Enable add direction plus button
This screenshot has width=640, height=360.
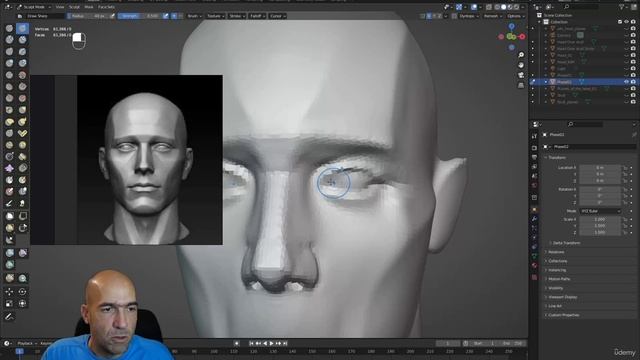(x=174, y=16)
